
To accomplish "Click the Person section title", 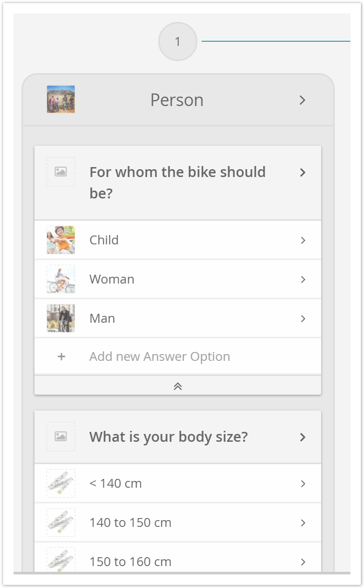I will coord(177,100).
